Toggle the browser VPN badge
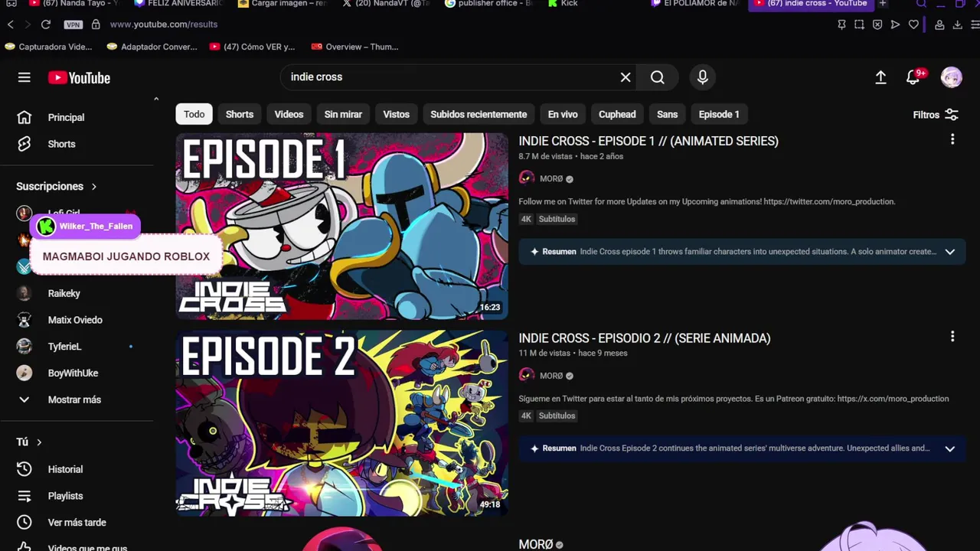 coord(73,24)
